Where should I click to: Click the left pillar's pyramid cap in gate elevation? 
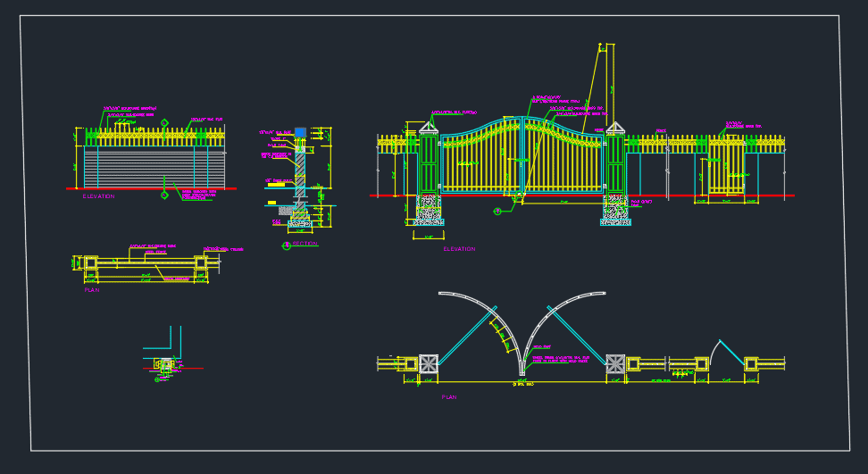pyautogui.click(x=428, y=129)
